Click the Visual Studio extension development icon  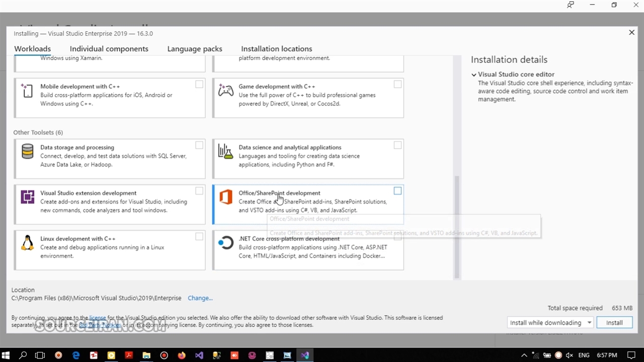(27, 197)
